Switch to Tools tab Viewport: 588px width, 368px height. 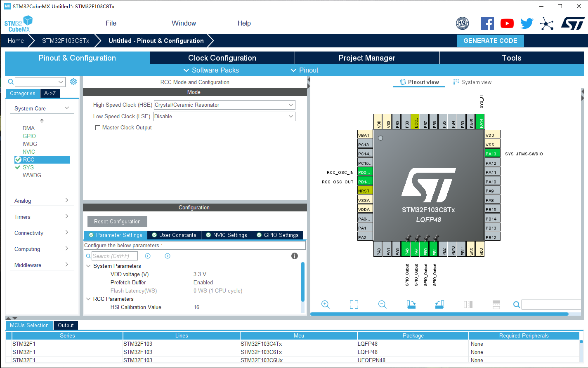pos(512,58)
